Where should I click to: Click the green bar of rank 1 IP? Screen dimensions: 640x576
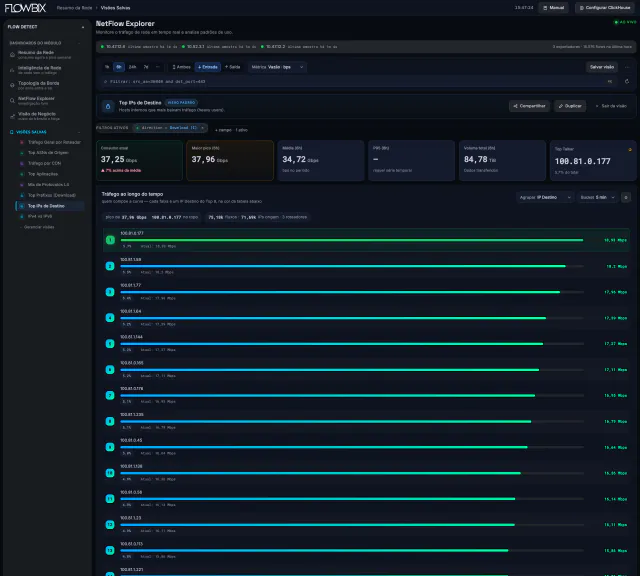351,240
